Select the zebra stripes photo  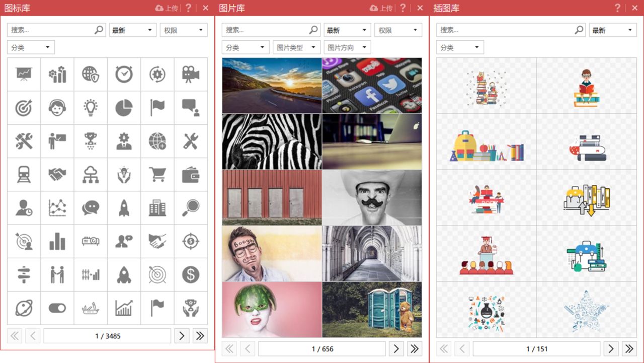click(272, 141)
